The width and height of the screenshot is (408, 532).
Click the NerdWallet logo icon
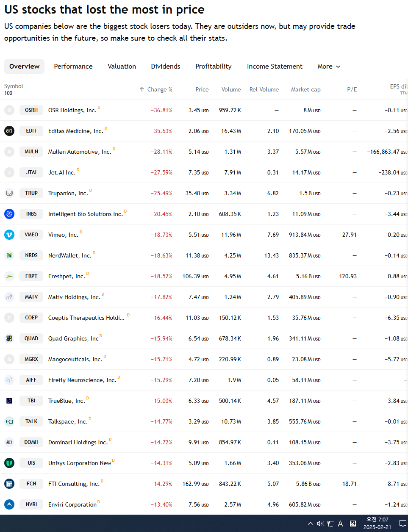(x=9, y=255)
